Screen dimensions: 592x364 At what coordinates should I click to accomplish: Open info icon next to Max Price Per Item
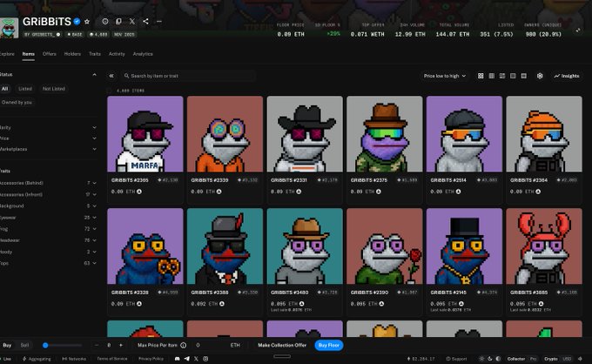(x=184, y=345)
